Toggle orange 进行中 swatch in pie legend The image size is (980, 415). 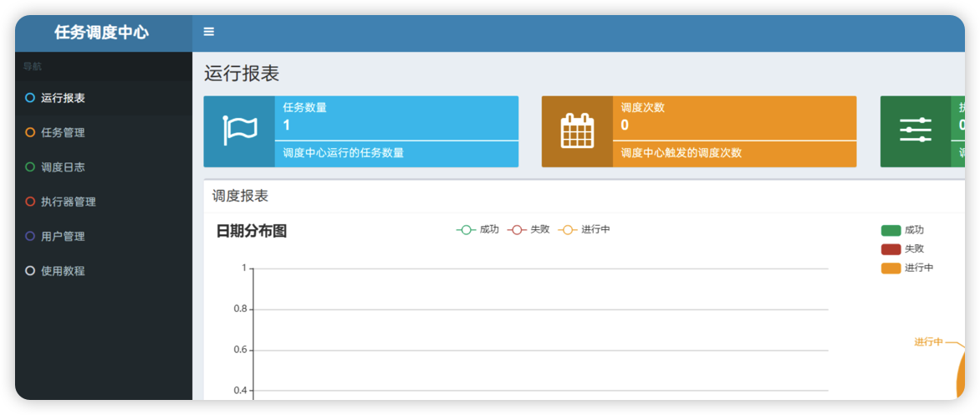click(x=891, y=268)
